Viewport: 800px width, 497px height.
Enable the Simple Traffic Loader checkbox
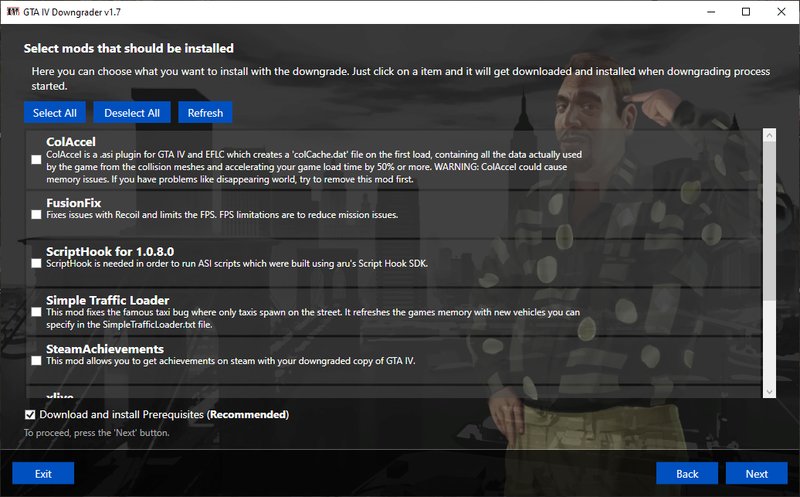[x=36, y=312]
